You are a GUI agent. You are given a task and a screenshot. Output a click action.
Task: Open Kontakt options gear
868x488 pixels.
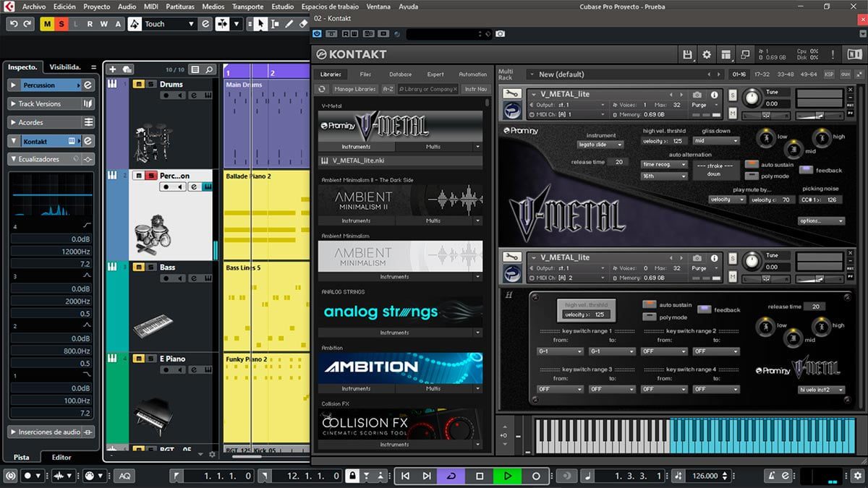(x=707, y=54)
